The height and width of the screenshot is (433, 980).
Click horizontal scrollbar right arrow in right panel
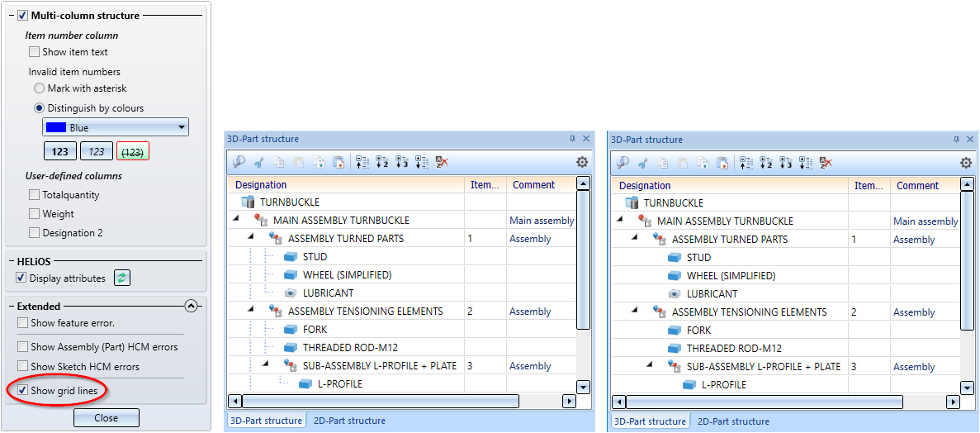(953, 402)
